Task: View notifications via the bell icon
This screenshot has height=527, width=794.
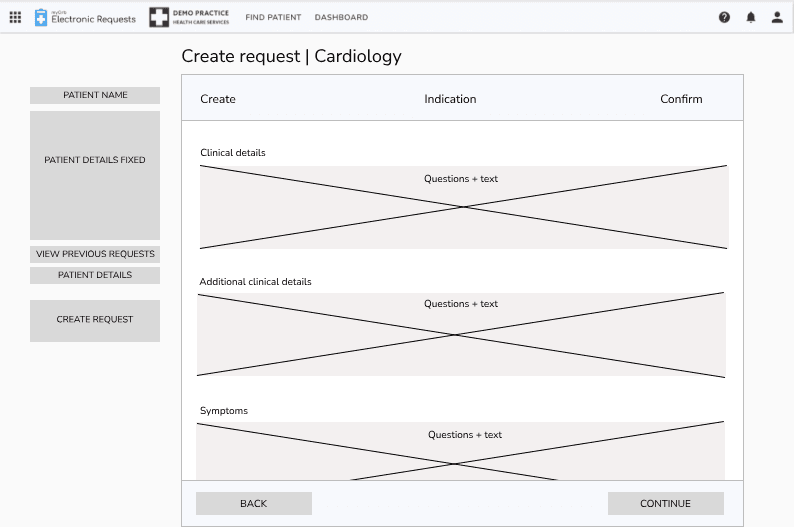Action: coord(751,17)
